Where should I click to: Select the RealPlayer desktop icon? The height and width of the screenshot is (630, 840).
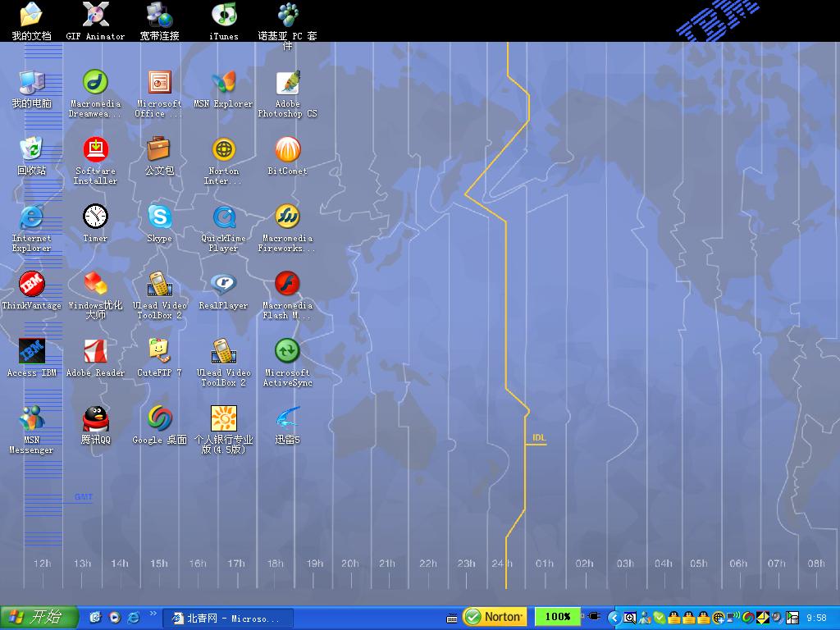223,285
